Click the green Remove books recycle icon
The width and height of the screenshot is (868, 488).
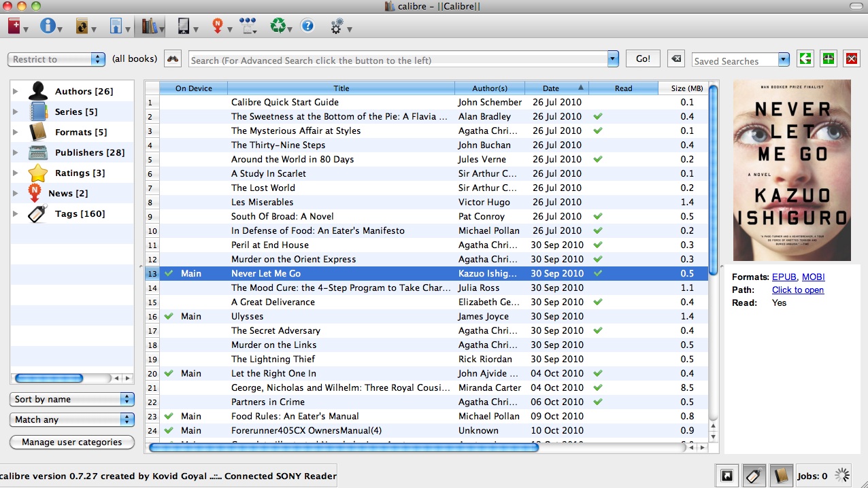tap(278, 27)
